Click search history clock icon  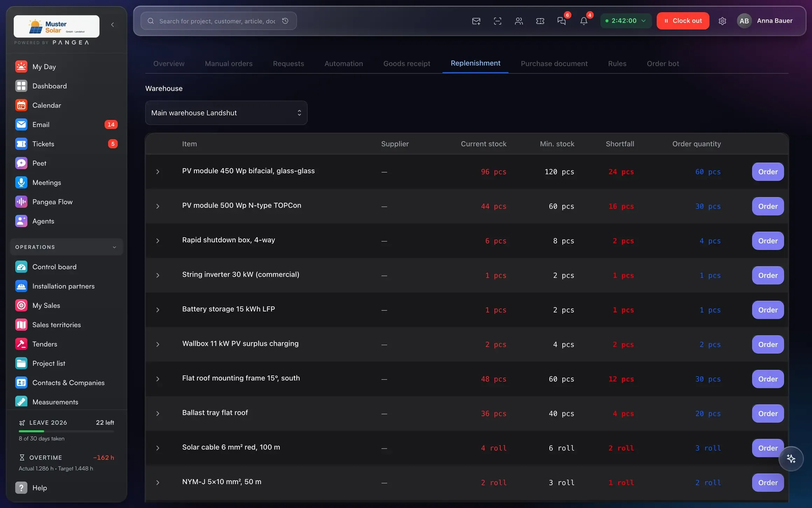[x=285, y=21]
